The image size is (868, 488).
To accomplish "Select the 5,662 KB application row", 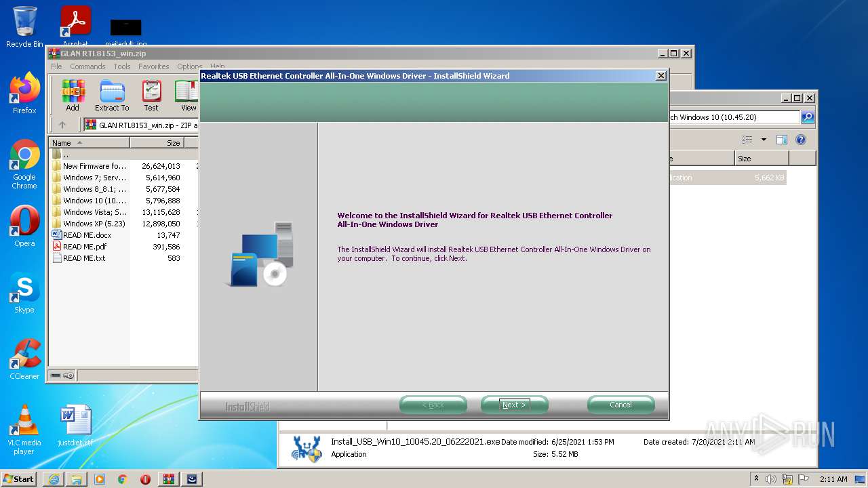I will [x=728, y=178].
